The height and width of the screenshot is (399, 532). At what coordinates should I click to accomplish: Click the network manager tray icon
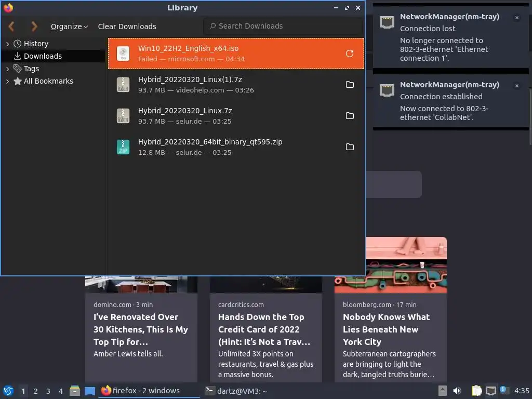490,391
